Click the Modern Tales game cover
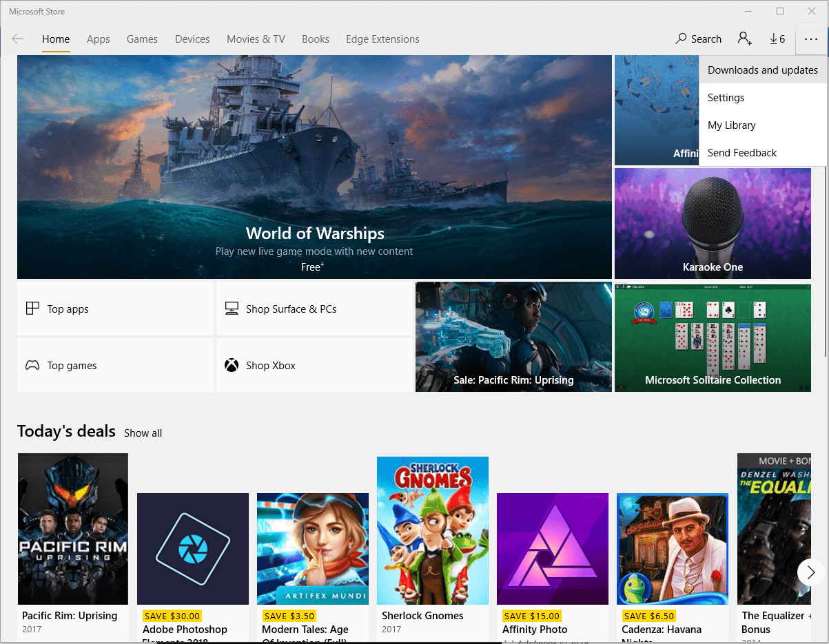This screenshot has height=644, width=829. click(x=313, y=549)
